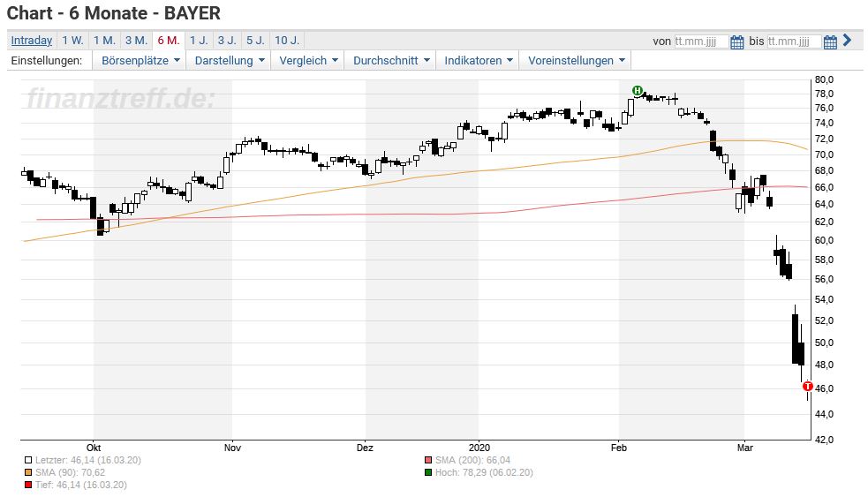Viewport: 868px width, 497px height.
Task: Select the 5 J. time range tab
Action: tap(255, 41)
